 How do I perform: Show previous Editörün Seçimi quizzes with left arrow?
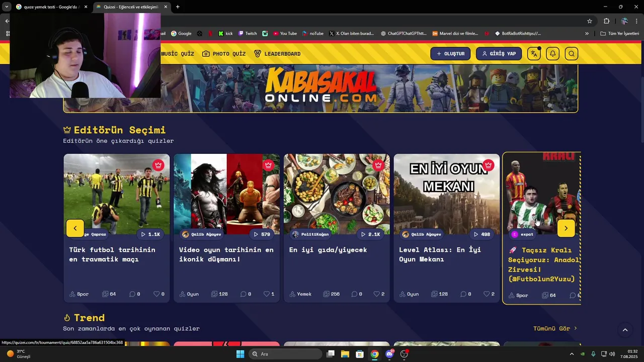click(x=75, y=228)
